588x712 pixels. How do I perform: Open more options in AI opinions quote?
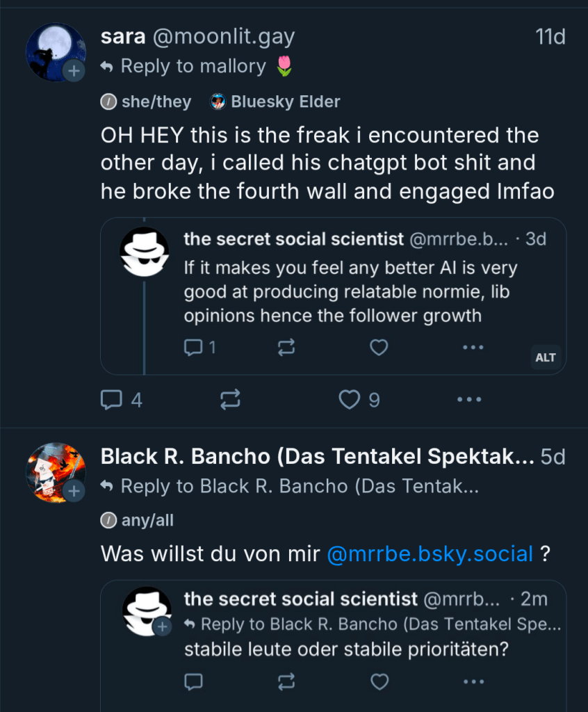point(473,347)
